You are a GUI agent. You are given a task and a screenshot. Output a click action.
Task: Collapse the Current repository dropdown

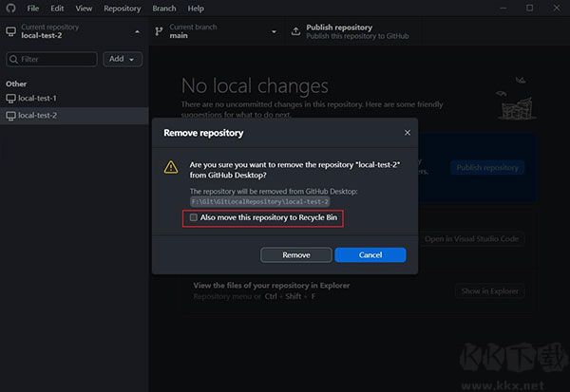[x=74, y=31]
